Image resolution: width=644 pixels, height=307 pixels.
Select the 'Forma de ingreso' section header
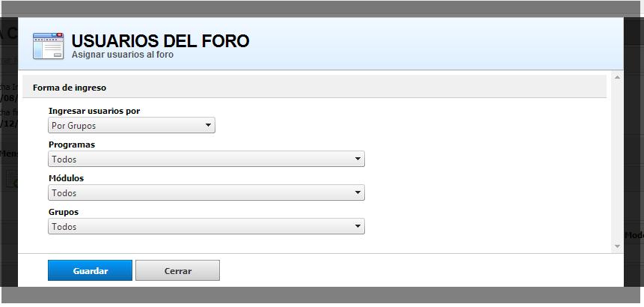[x=70, y=88]
